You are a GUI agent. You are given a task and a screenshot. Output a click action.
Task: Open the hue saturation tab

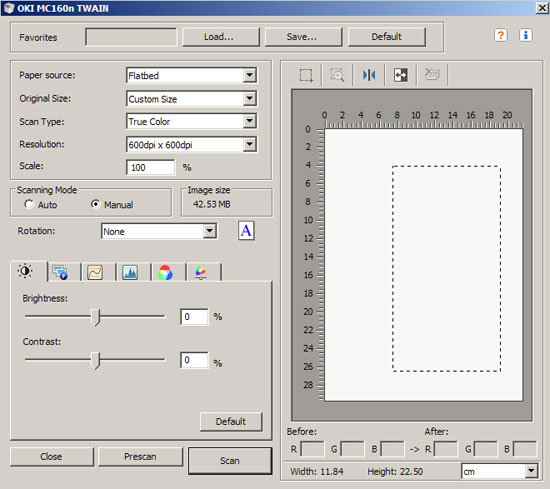click(x=200, y=272)
